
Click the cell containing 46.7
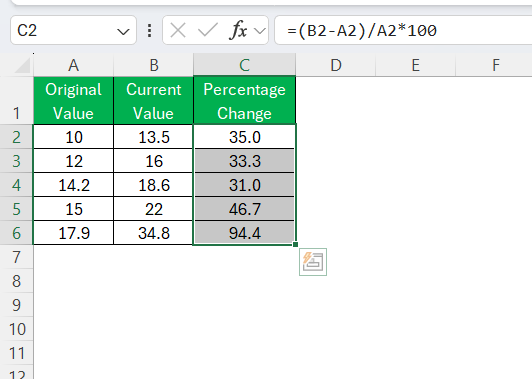click(x=244, y=209)
